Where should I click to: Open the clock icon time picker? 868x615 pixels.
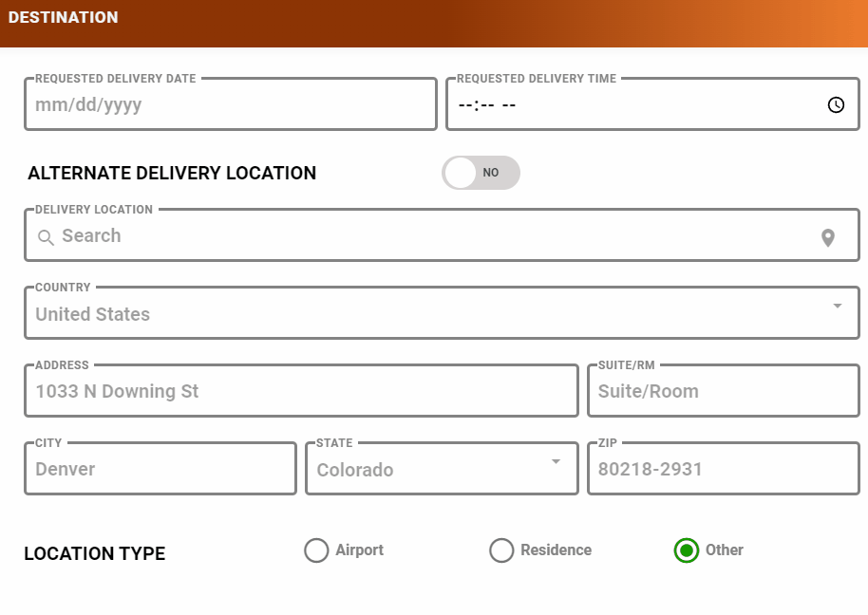837,106
